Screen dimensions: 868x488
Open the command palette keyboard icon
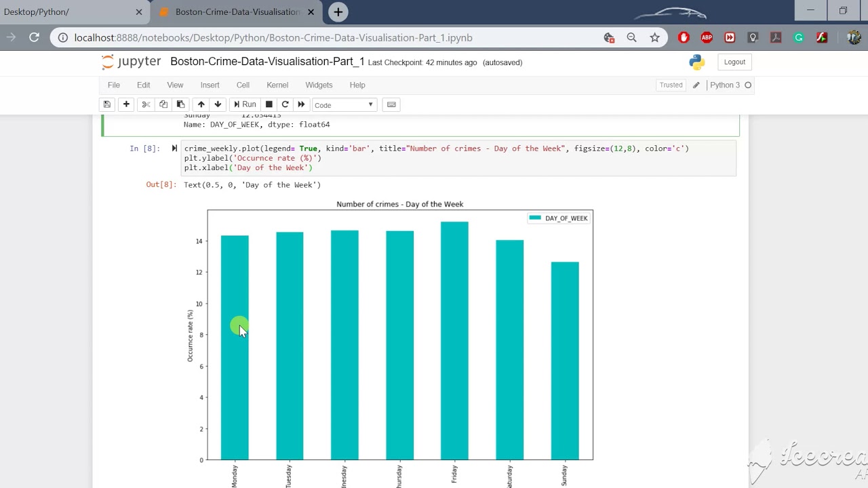pyautogui.click(x=391, y=104)
